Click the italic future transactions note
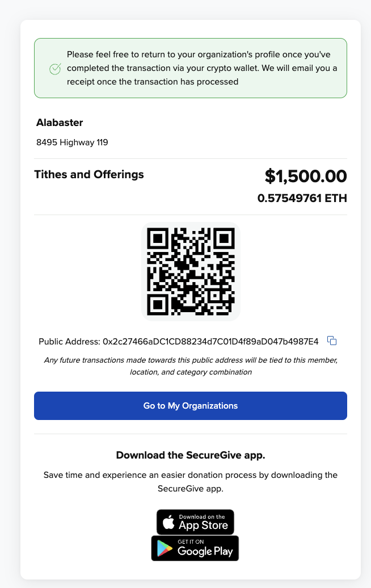The image size is (371, 588). coord(191,366)
